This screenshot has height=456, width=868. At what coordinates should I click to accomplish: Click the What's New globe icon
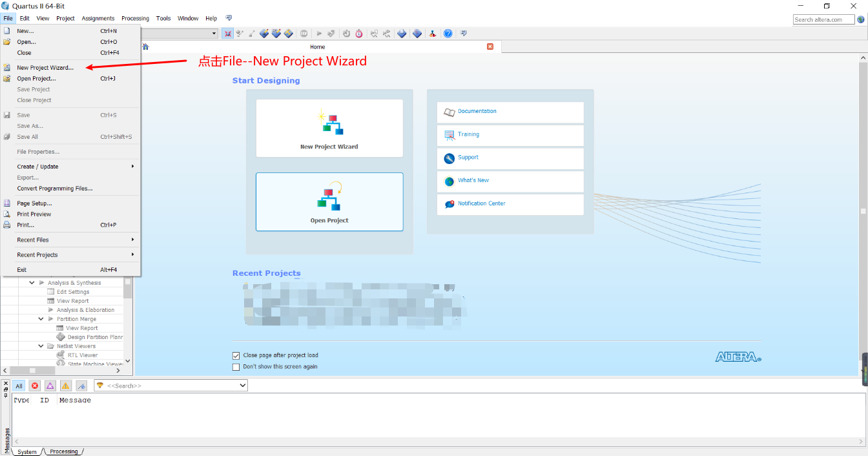coord(449,181)
